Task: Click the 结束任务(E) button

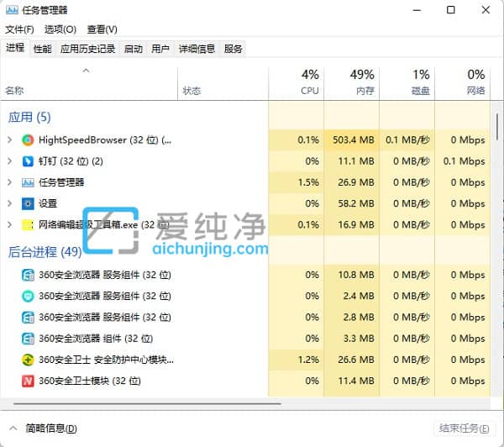Action: pyautogui.click(x=465, y=429)
